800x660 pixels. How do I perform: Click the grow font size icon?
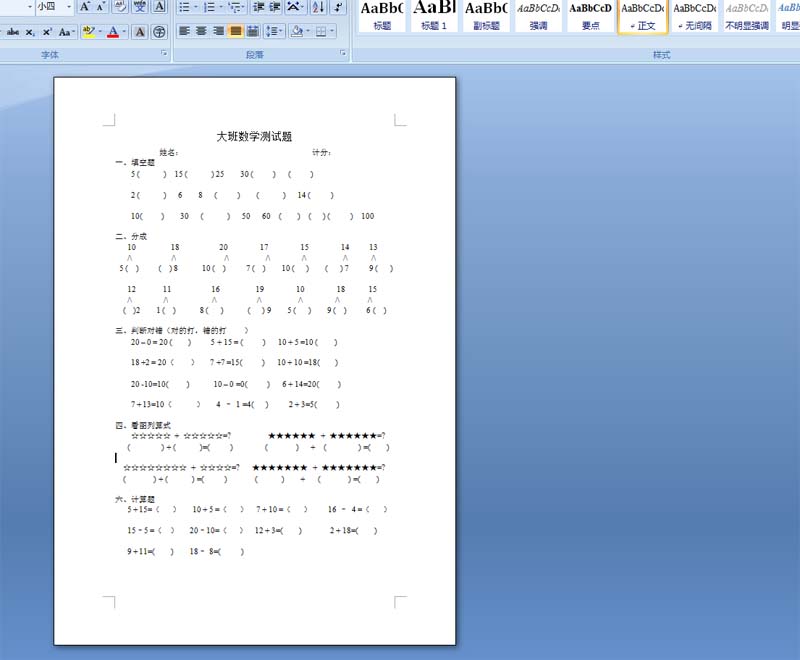pyautogui.click(x=85, y=7)
